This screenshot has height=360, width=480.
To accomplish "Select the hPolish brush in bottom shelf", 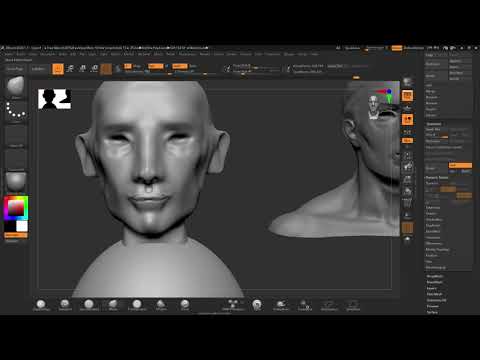I will (161, 305).
